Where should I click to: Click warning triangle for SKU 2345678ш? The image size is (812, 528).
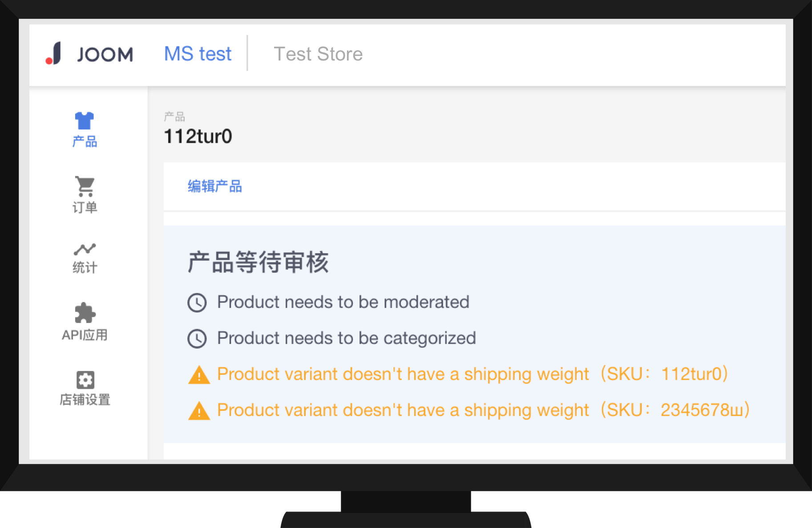(x=199, y=411)
